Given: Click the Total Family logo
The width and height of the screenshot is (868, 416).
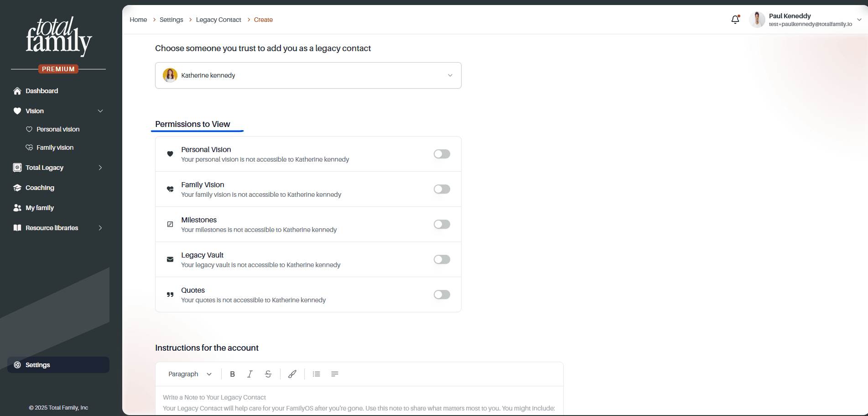Looking at the screenshot, I should (58, 37).
